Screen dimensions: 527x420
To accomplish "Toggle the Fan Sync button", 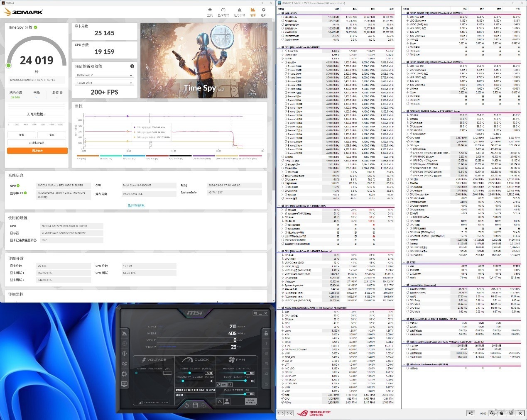I will click(x=250, y=401).
